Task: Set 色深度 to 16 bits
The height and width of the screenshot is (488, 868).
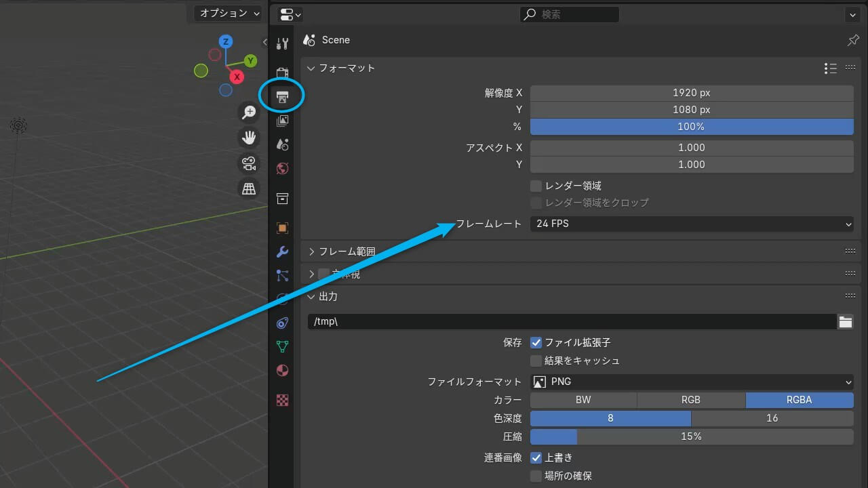Action: tap(772, 418)
